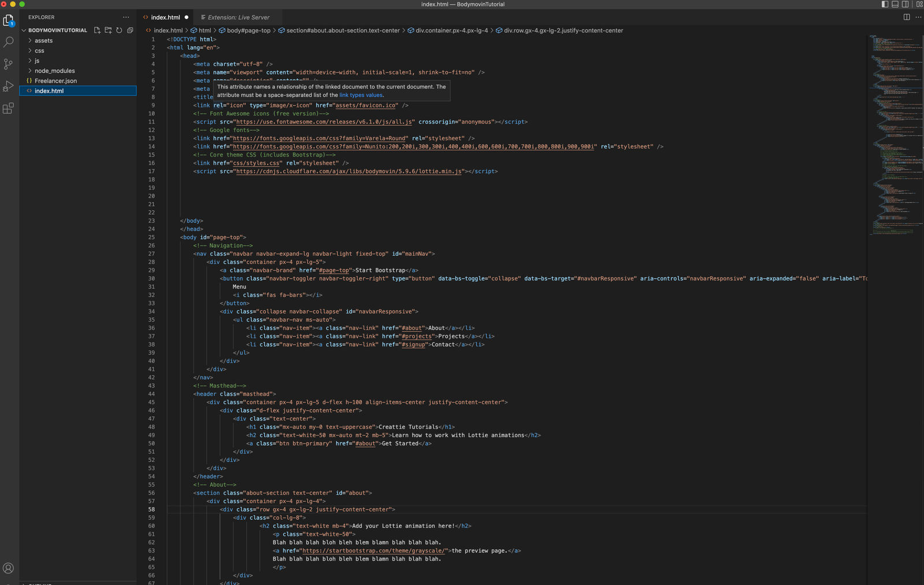Collapse all folders in the Explorer
Image resolution: width=924 pixels, height=585 pixels.
pyautogui.click(x=130, y=30)
